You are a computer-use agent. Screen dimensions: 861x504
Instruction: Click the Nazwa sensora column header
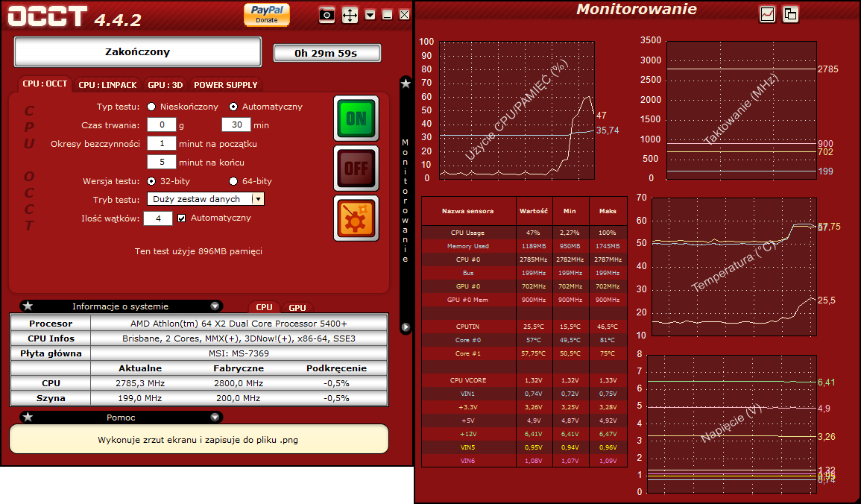(x=468, y=211)
